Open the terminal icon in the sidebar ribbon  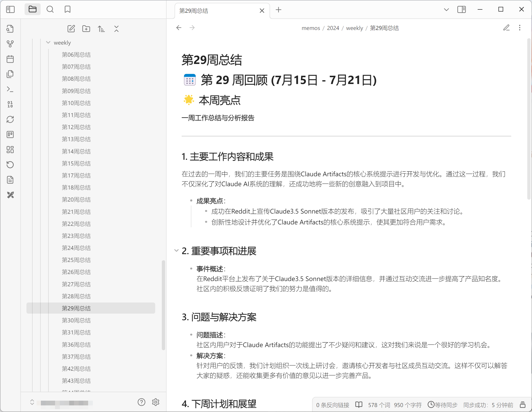pos(10,89)
